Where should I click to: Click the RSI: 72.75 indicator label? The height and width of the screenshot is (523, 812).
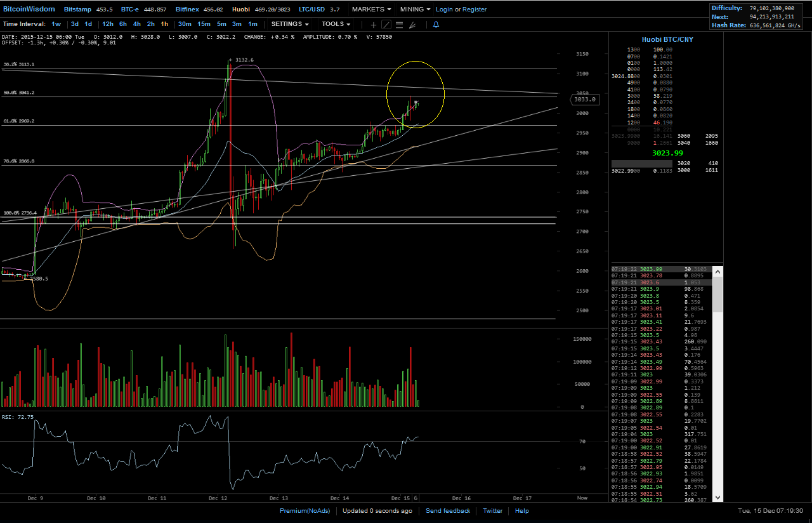[x=18, y=417]
